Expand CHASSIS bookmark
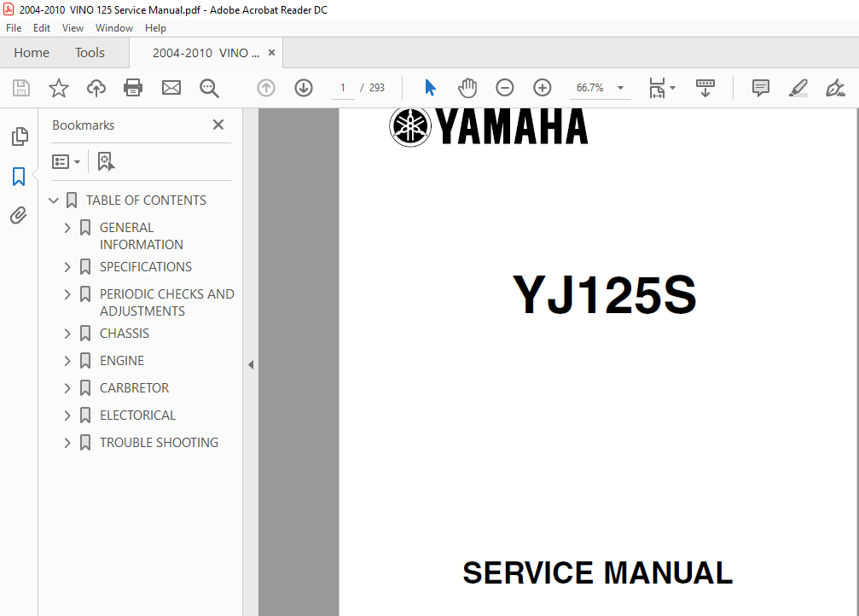Image resolution: width=859 pixels, height=616 pixels. [x=67, y=334]
